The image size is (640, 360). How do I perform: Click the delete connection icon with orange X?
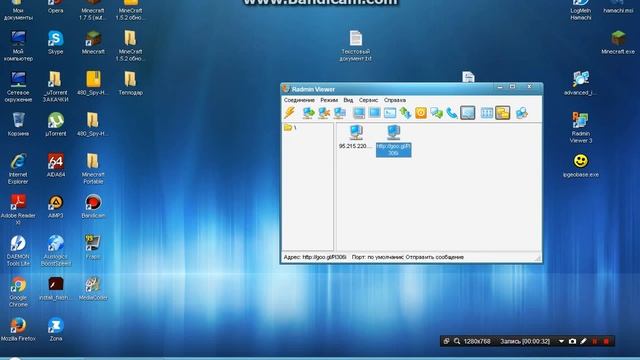tap(324, 113)
